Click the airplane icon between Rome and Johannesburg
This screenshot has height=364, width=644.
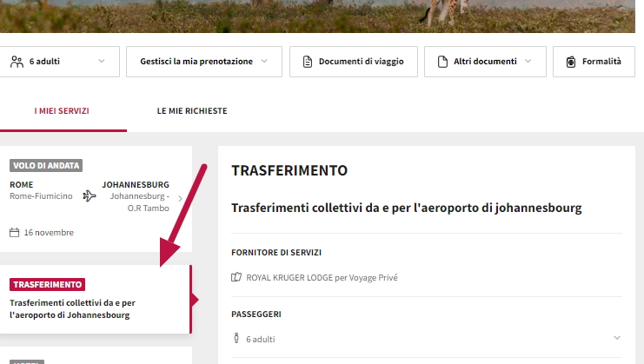(90, 195)
